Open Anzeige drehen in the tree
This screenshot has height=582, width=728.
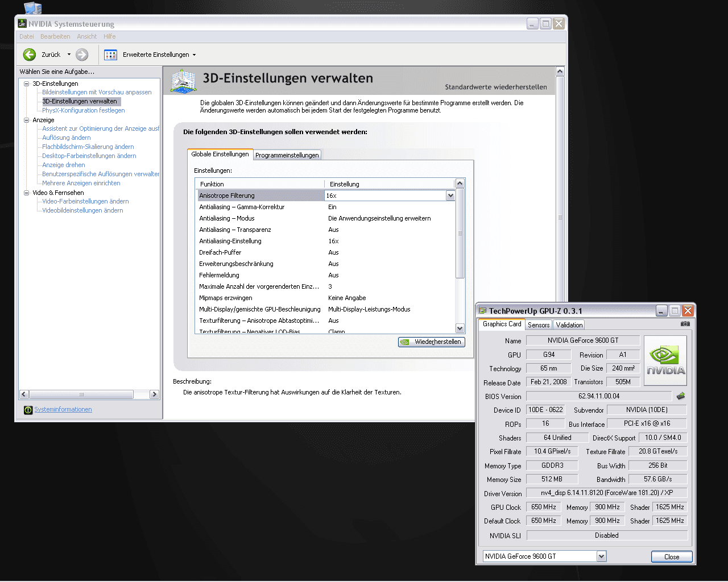click(64, 165)
